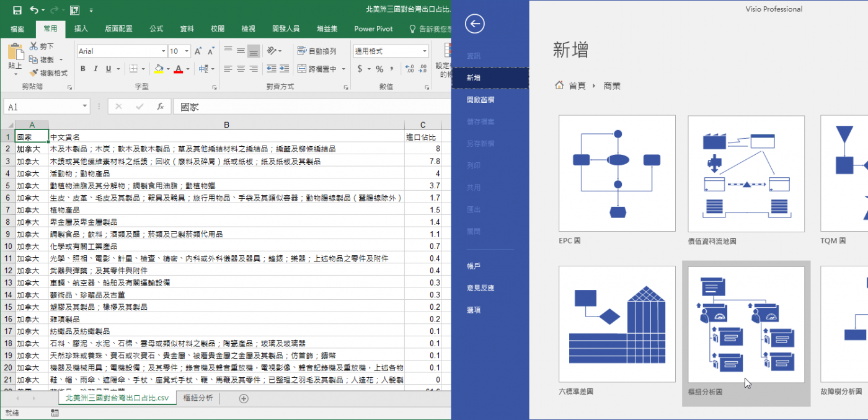Switch to the Power Pivot ribbon tab

(374, 28)
